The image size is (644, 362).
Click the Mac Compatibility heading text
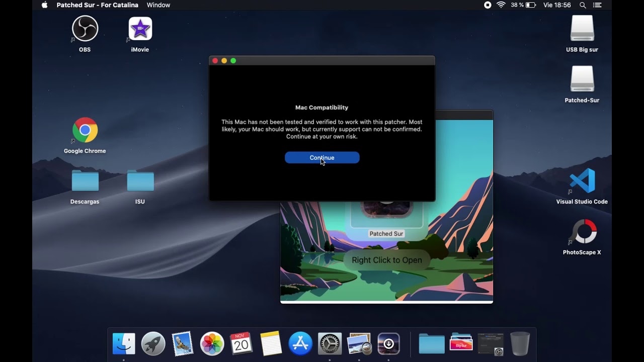(x=321, y=108)
